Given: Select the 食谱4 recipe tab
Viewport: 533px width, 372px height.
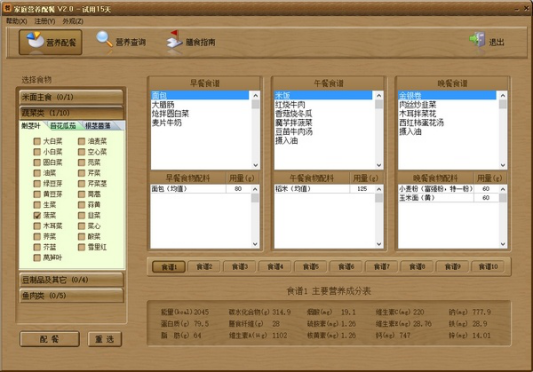Looking at the screenshot, I should pos(275,267).
